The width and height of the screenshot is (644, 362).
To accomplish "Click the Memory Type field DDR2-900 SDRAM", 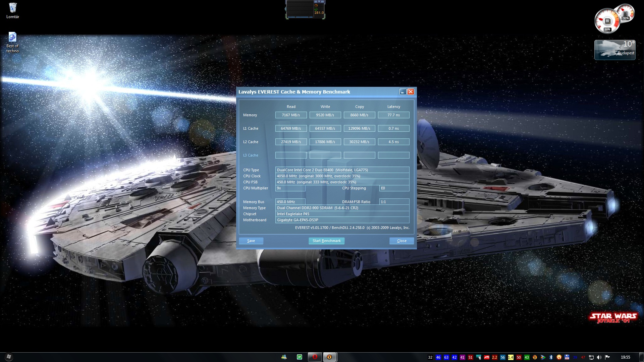I will (x=342, y=208).
